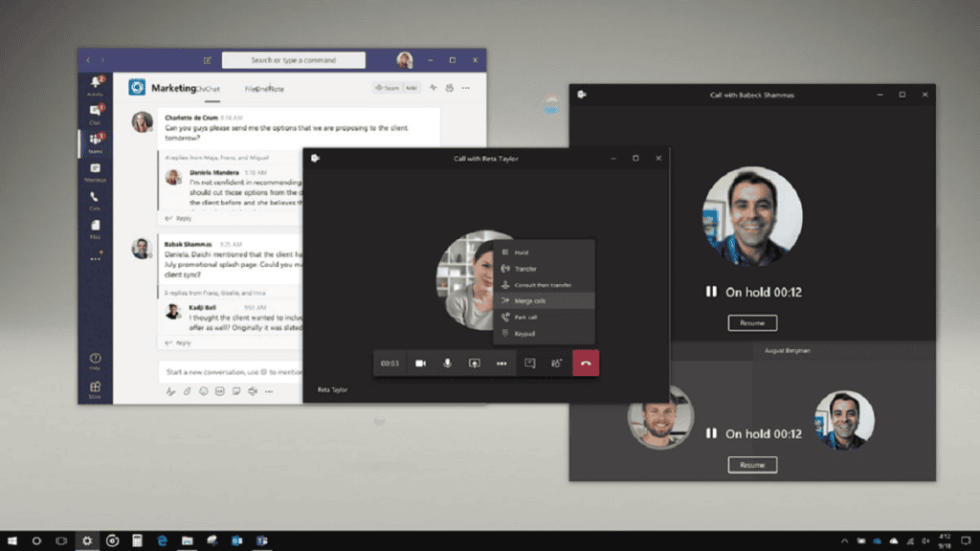Hang up the call with Reta Taylor
980x551 pixels.
click(x=586, y=364)
